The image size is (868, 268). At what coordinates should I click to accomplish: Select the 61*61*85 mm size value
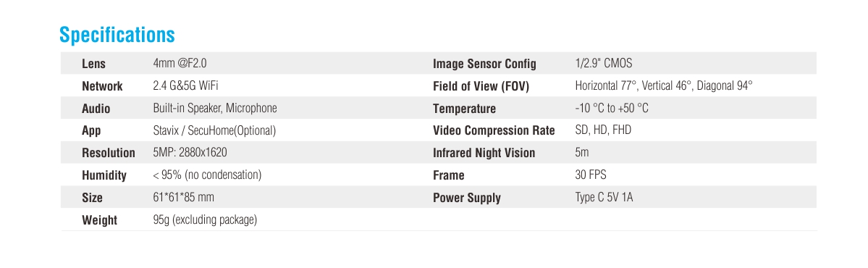click(x=184, y=197)
